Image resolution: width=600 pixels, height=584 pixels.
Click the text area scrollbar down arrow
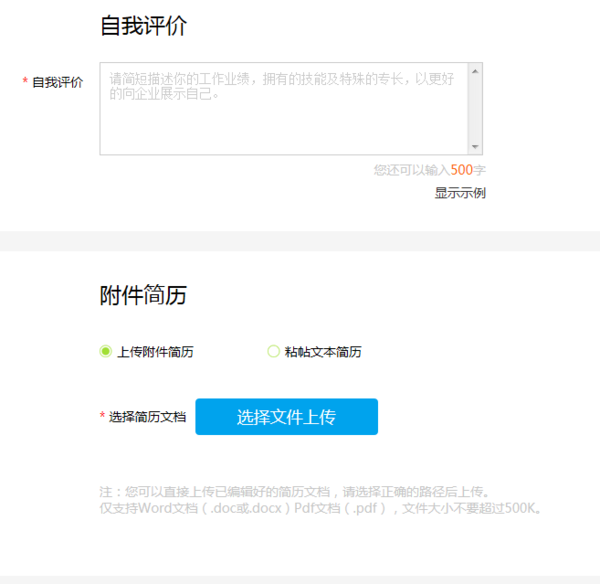475,146
